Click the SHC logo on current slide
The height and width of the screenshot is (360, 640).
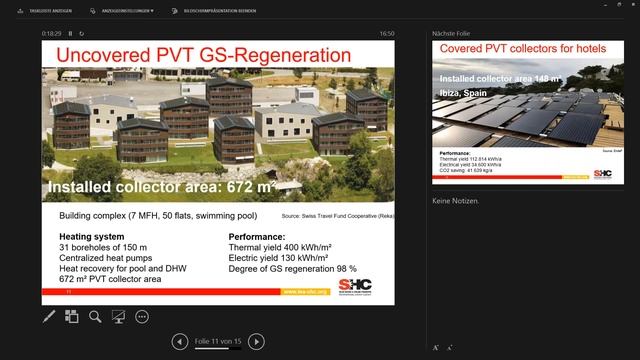(355, 287)
